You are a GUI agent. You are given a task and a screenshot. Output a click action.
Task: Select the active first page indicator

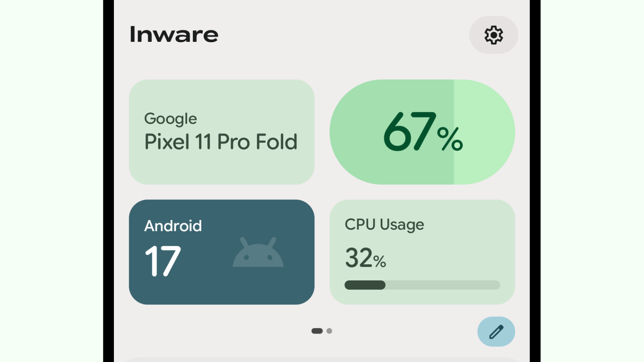click(317, 331)
